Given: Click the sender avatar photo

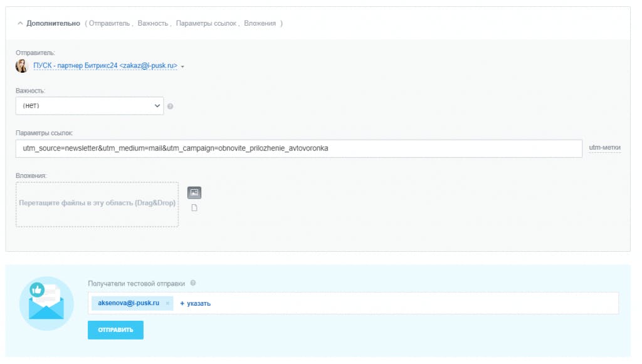Looking at the screenshot, I should [21, 65].
